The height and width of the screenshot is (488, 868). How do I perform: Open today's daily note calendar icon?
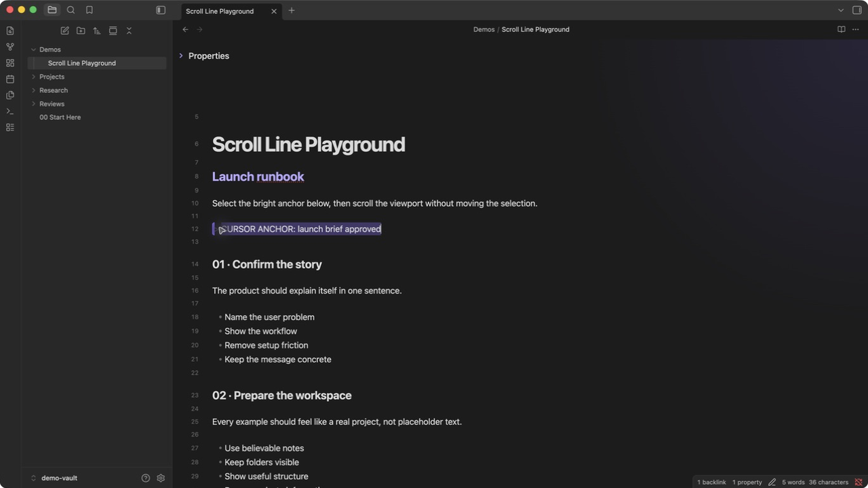(10, 79)
